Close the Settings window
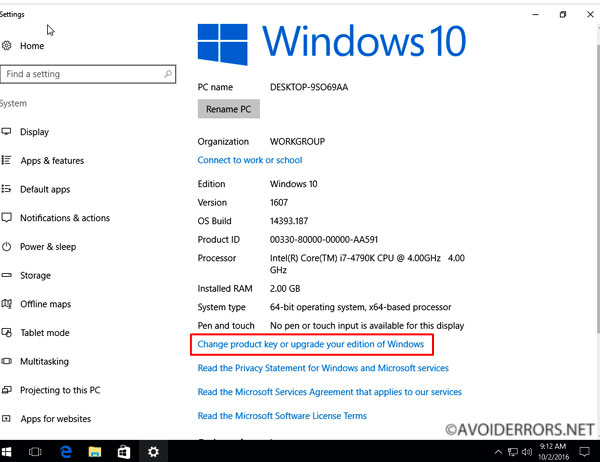600x462 pixels. pyautogui.click(x=590, y=15)
